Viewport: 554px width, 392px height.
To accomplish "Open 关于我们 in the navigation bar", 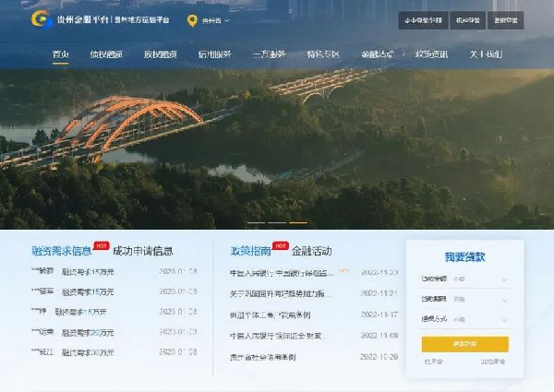I will point(486,54).
